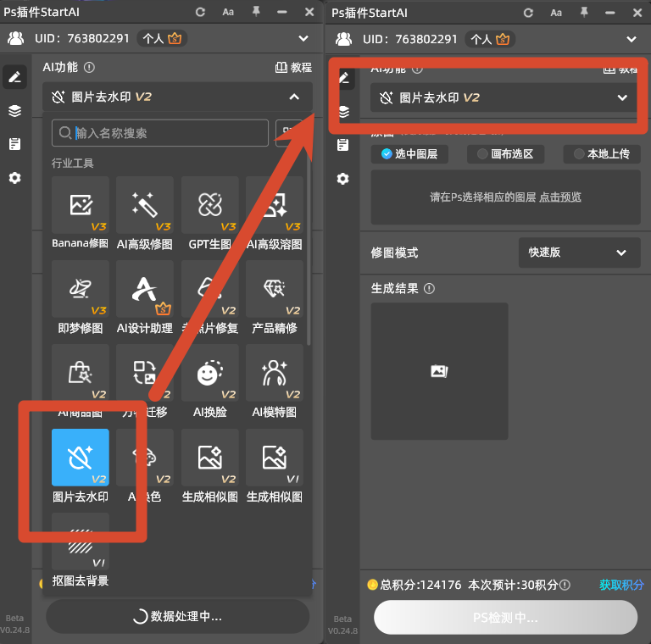
Task: Select 选中图层 radio option
Action: [409, 154]
